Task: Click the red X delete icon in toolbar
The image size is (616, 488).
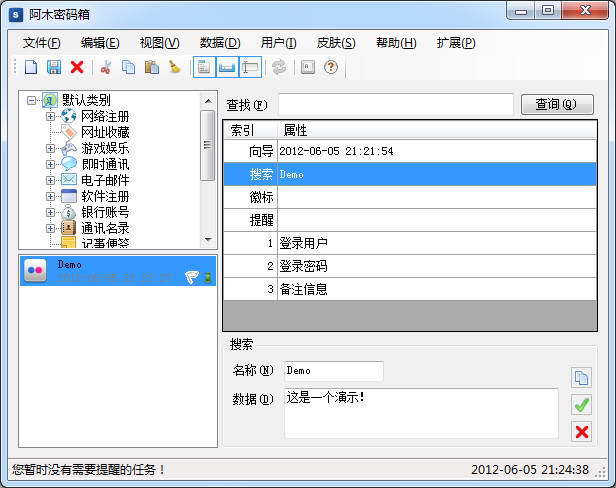Action: pos(77,67)
